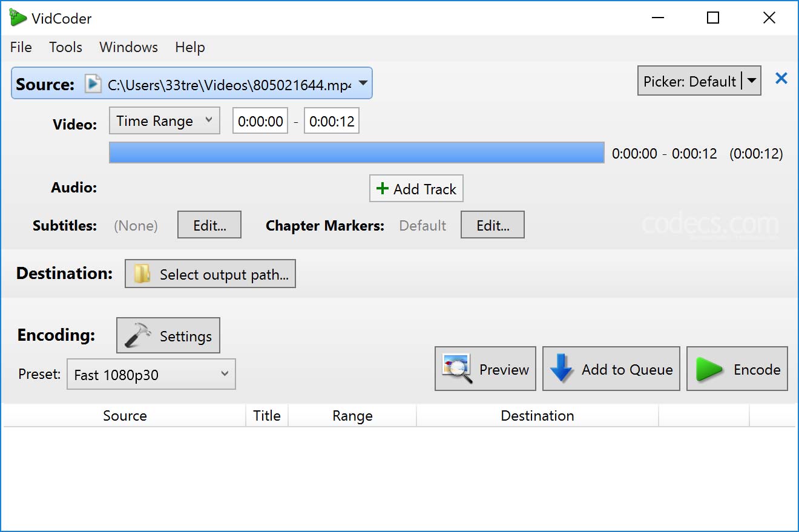Click the Source column header
Screen dimensions: 799x532
point(125,416)
